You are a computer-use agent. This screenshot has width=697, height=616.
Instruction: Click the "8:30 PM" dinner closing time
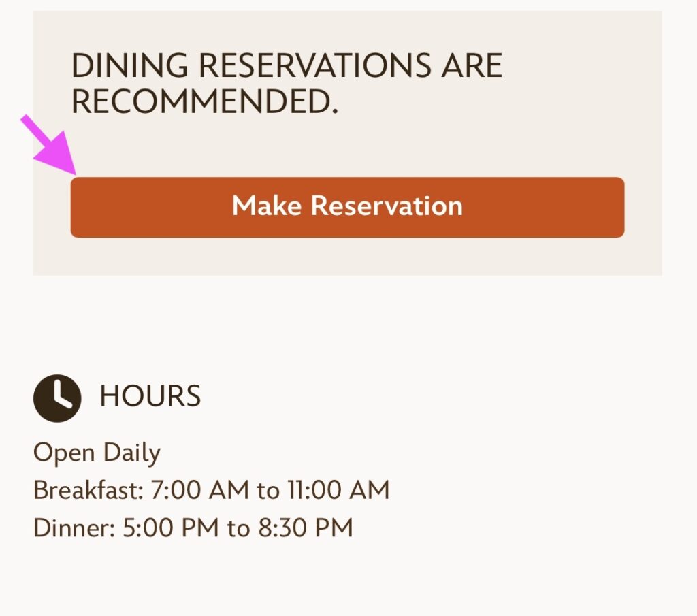(x=305, y=528)
